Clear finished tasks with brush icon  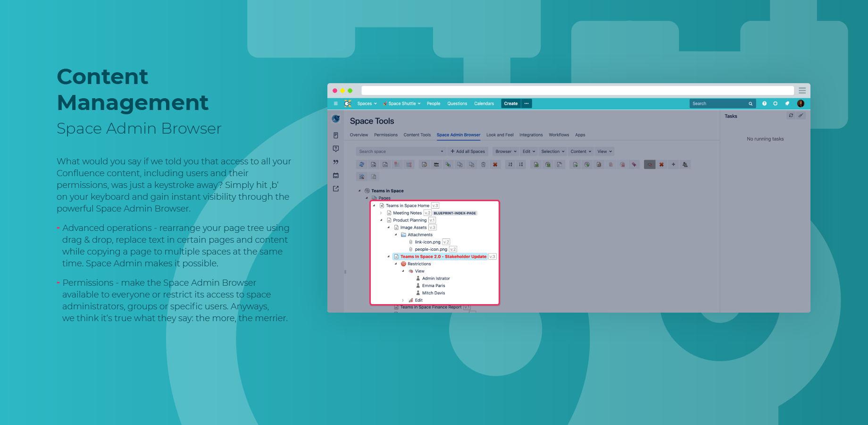tap(801, 115)
